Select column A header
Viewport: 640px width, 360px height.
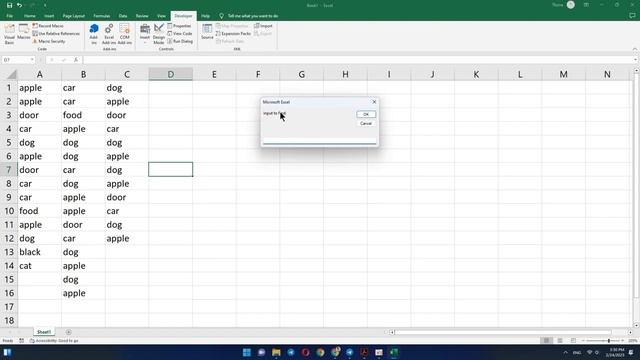[x=40, y=74]
